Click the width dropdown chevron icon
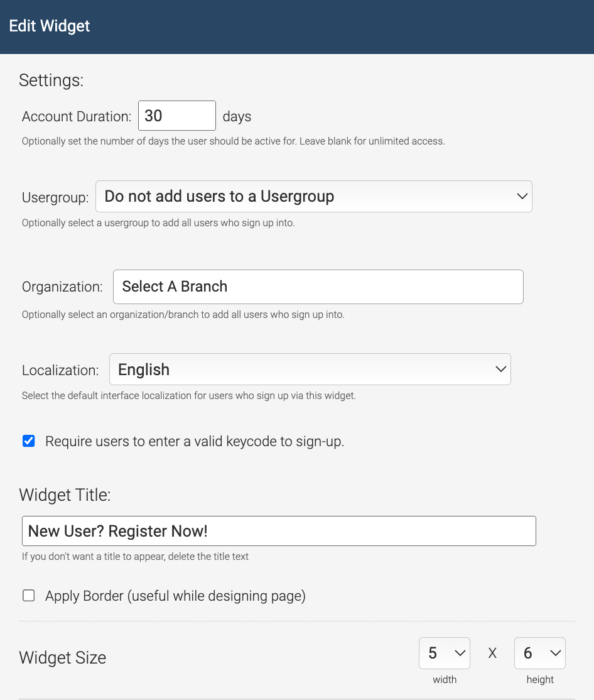Screen dimensions: 594x700 pyautogui.click(x=460, y=653)
